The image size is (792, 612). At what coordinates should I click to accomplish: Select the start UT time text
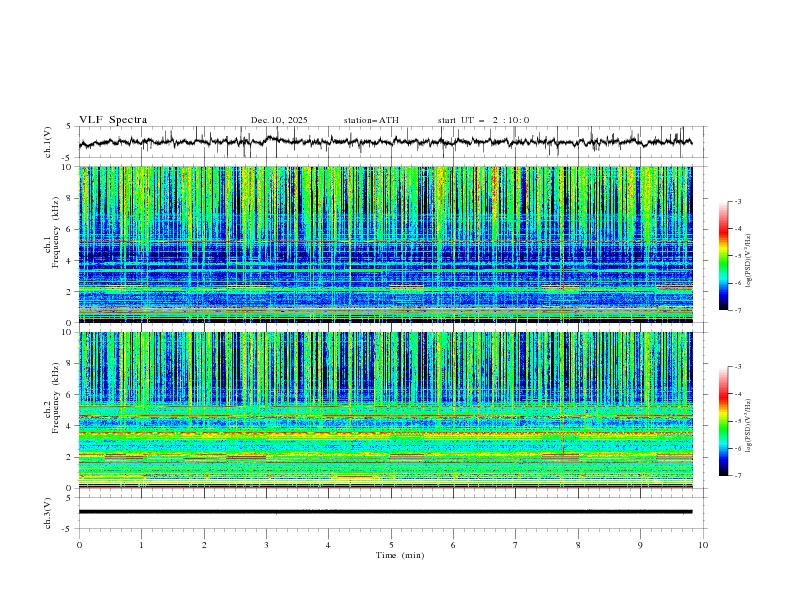click(483, 120)
